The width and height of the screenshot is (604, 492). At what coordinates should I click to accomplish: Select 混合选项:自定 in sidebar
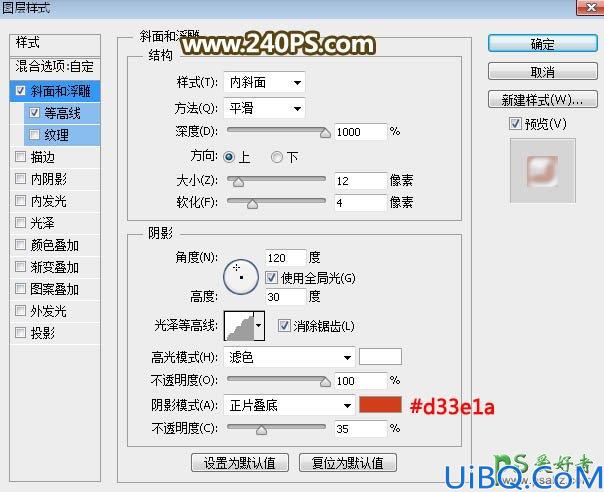point(55,67)
